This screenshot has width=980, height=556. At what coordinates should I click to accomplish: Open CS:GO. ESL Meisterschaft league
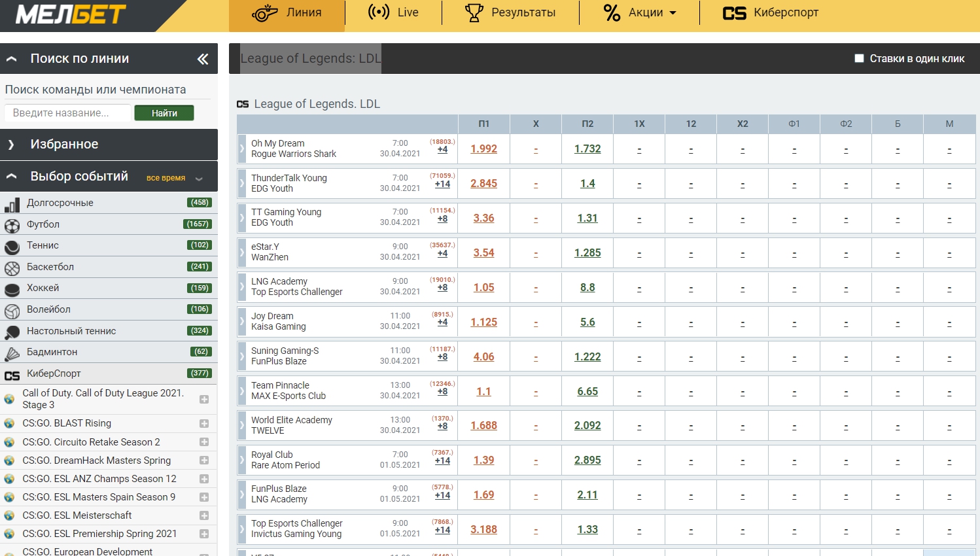point(77,515)
